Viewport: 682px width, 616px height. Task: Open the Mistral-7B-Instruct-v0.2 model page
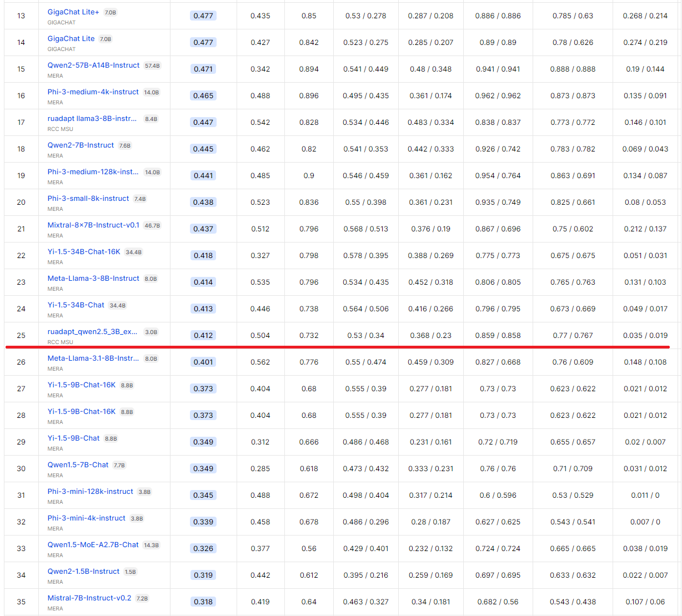click(x=89, y=598)
